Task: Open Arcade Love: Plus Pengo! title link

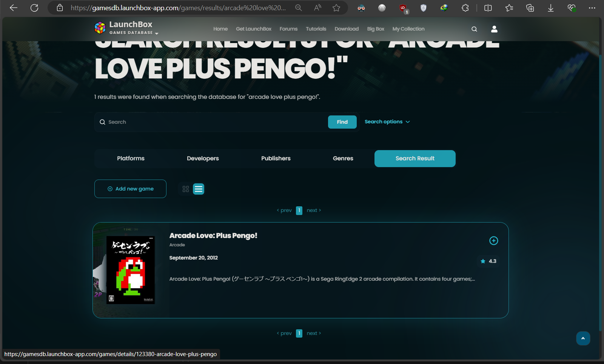Action: (213, 236)
